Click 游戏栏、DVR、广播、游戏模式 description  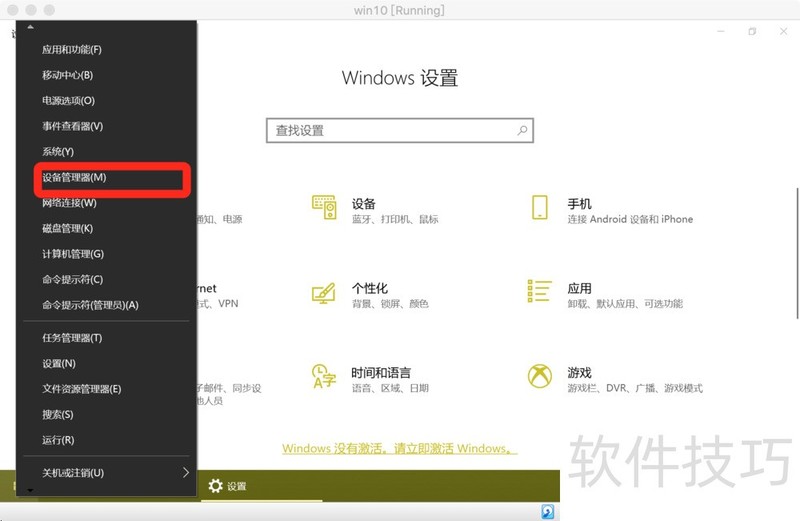[x=635, y=388]
